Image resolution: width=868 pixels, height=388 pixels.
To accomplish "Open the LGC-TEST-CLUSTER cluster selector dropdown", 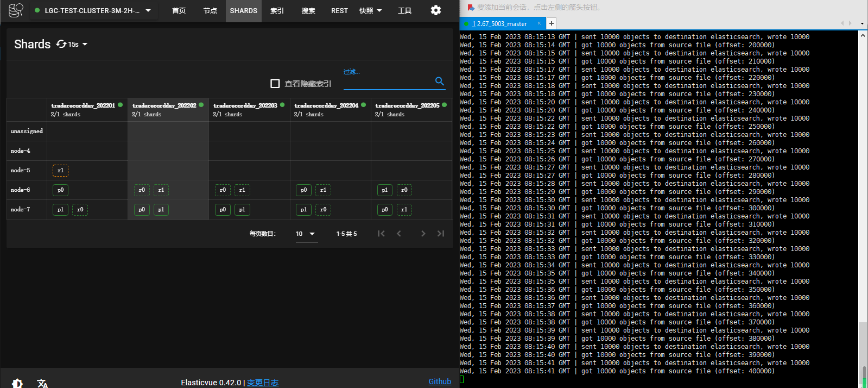I will [x=94, y=10].
